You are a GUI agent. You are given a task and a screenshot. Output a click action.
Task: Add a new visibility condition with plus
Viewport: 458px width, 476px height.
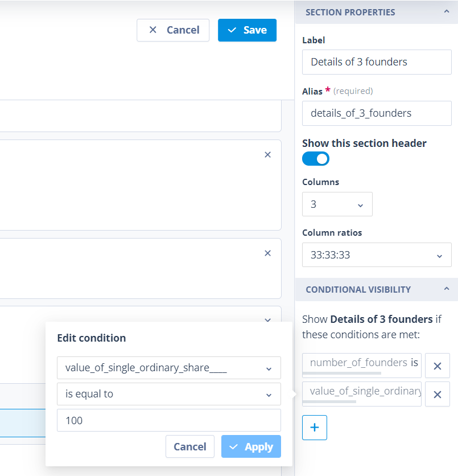315,428
